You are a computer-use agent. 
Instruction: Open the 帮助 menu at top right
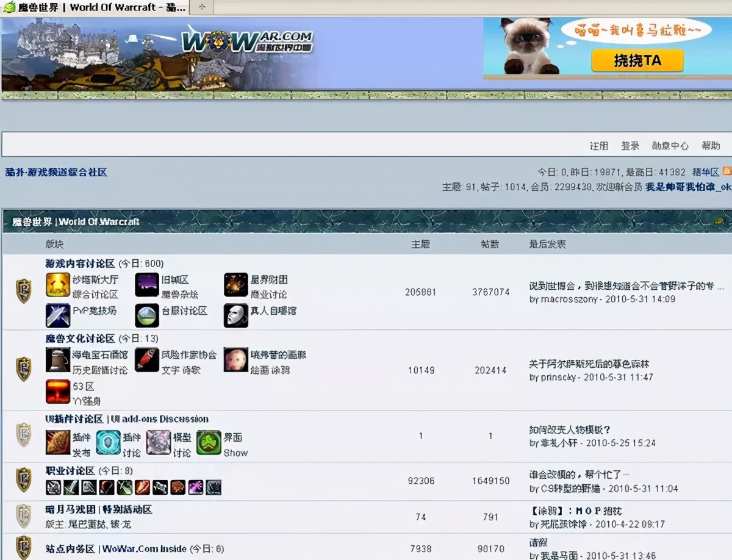click(x=711, y=146)
